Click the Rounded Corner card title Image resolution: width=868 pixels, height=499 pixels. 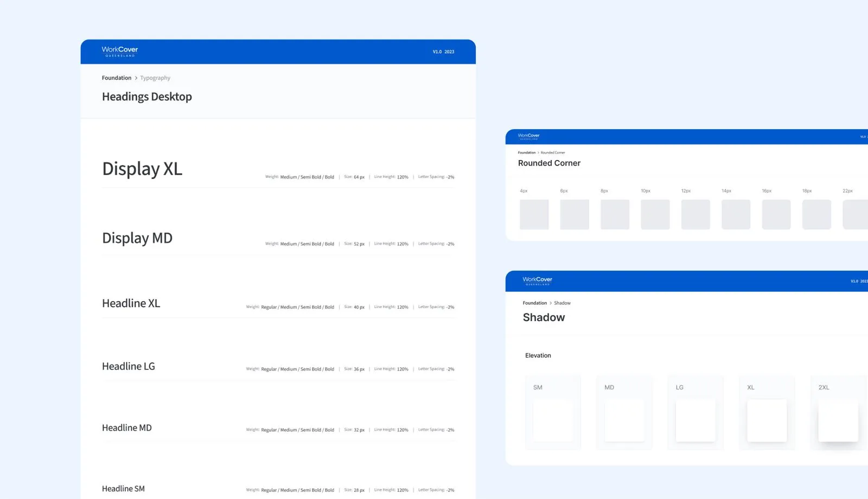pos(549,163)
